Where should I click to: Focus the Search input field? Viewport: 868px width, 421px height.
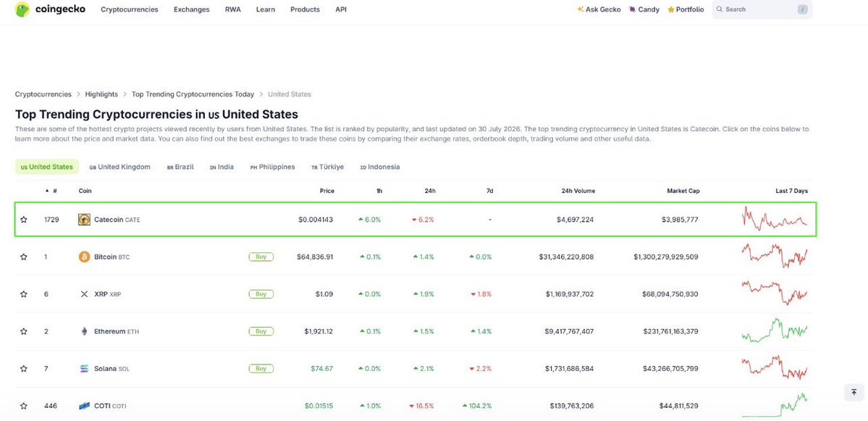coord(761,9)
